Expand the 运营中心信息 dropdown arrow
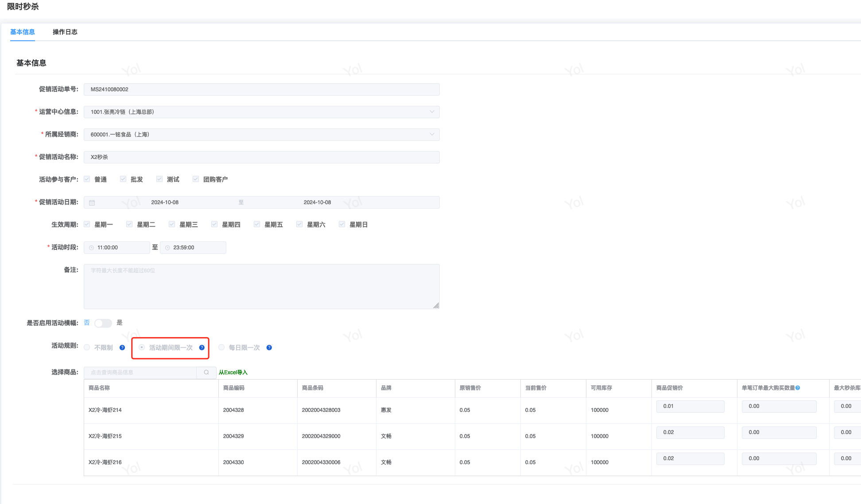Image resolution: width=861 pixels, height=504 pixels. (432, 112)
